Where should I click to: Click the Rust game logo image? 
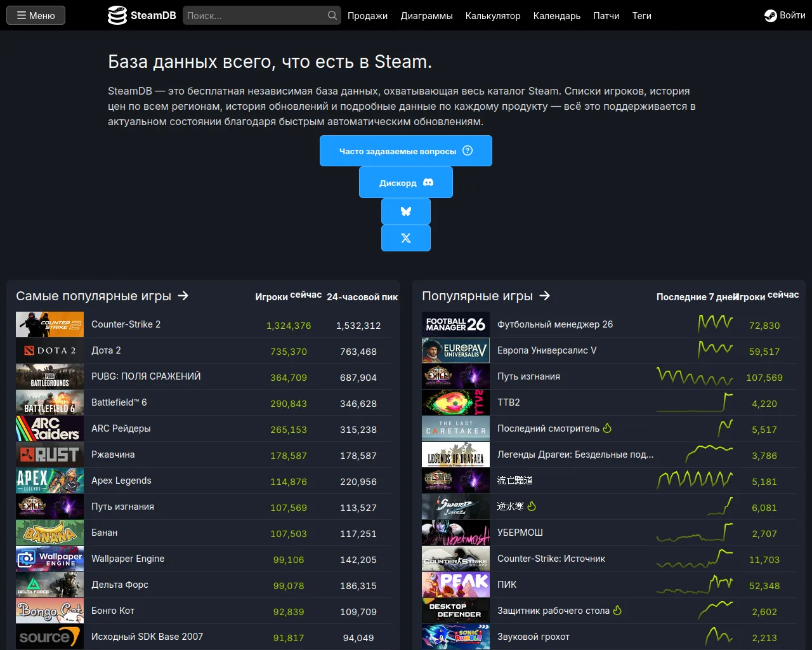coord(49,454)
